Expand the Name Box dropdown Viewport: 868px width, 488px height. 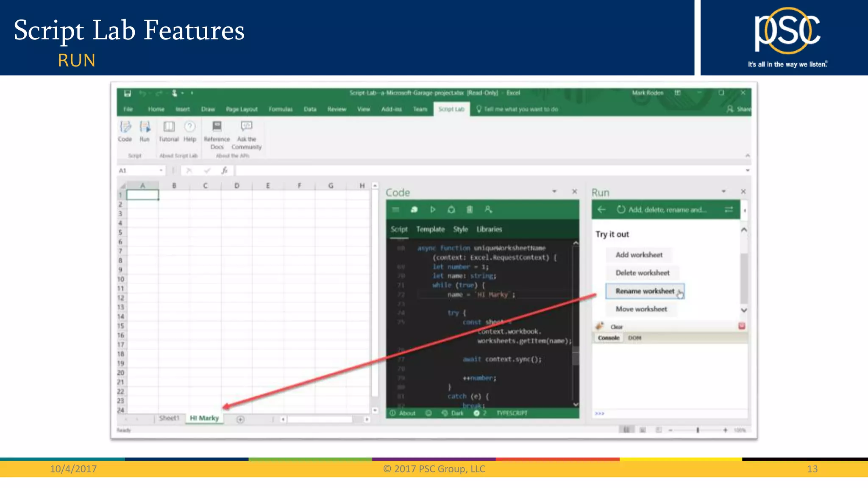[161, 171]
